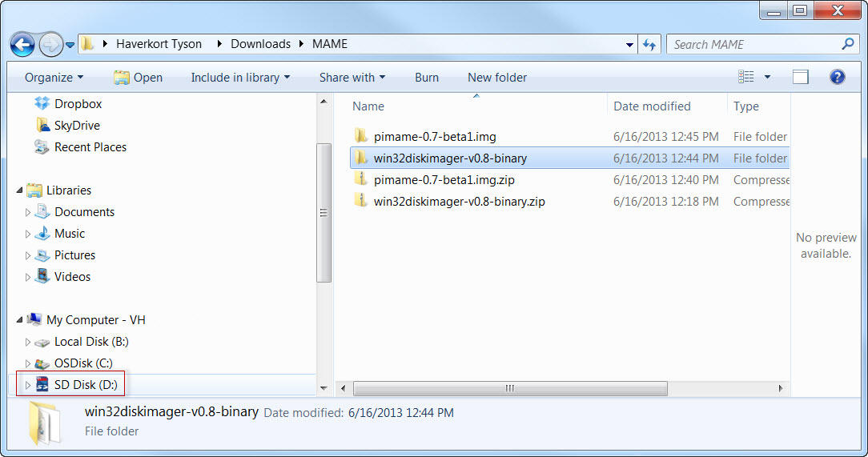Click the win32diskimager-v0.8-binary.zip archive icon

pyautogui.click(x=361, y=201)
